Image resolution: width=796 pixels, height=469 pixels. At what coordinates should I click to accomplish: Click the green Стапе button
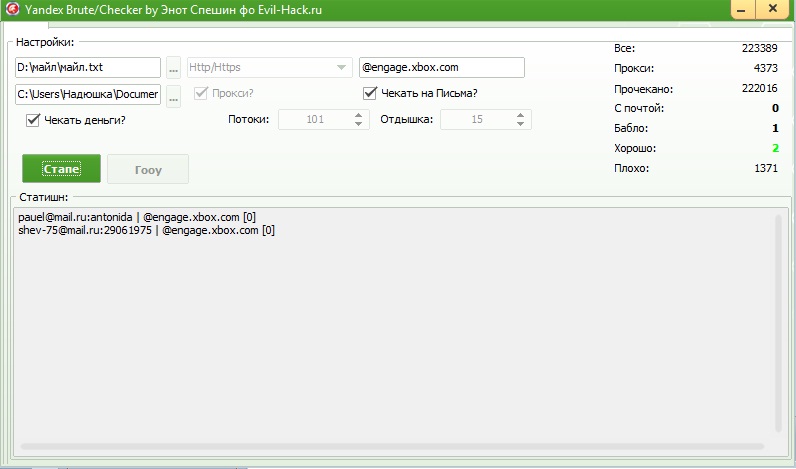coord(61,169)
